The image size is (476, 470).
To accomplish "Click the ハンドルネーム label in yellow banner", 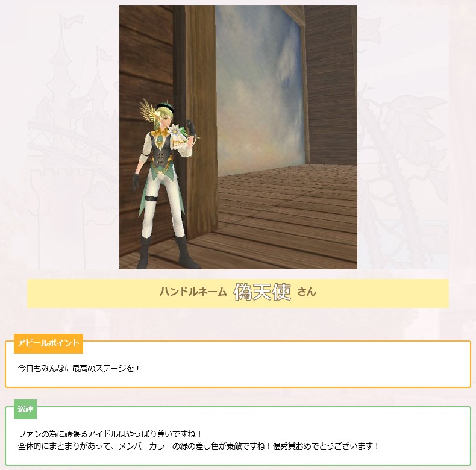I will point(193,292).
